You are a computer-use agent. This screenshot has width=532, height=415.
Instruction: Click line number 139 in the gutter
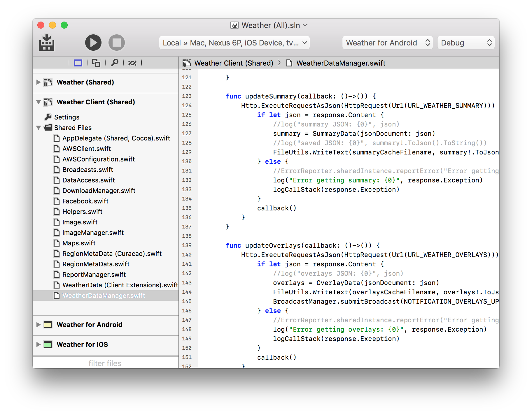(x=187, y=245)
